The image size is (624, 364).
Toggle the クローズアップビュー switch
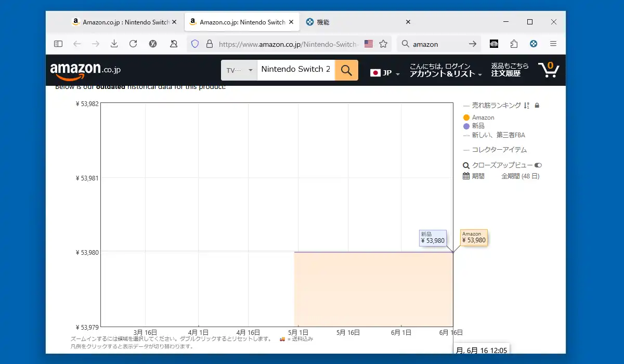point(538,165)
